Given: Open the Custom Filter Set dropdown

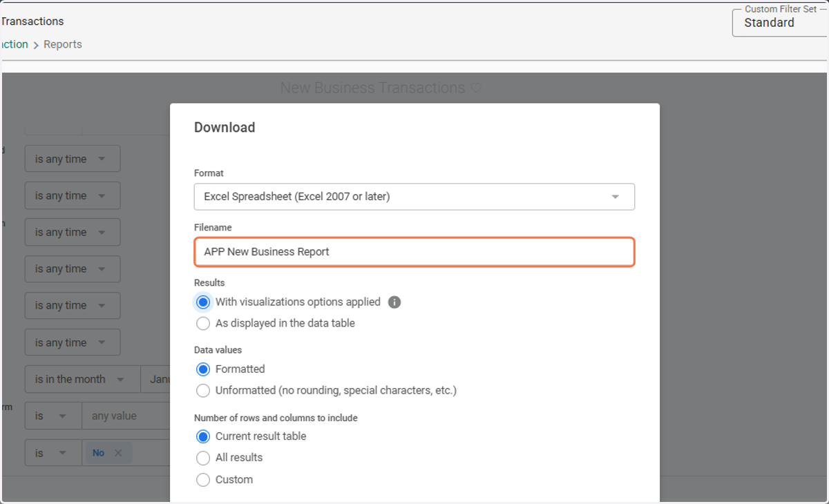Looking at the screenshot, I should (781, 23).
